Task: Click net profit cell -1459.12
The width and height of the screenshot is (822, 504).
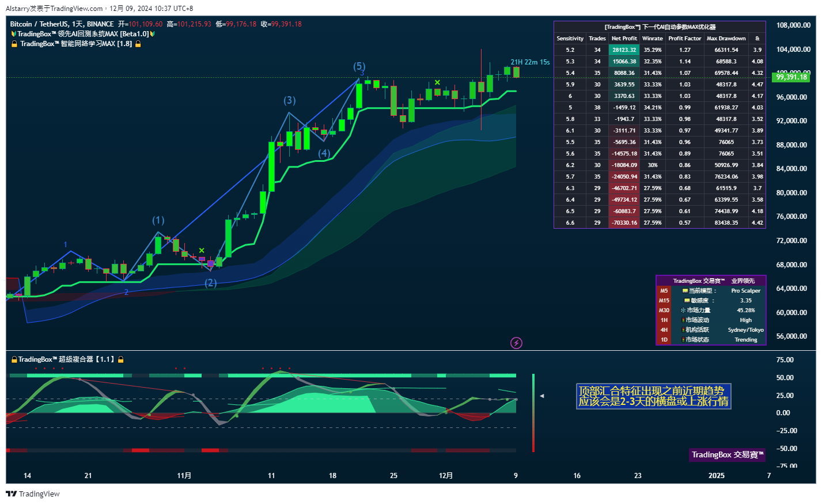Action: (x=624, y=108)
